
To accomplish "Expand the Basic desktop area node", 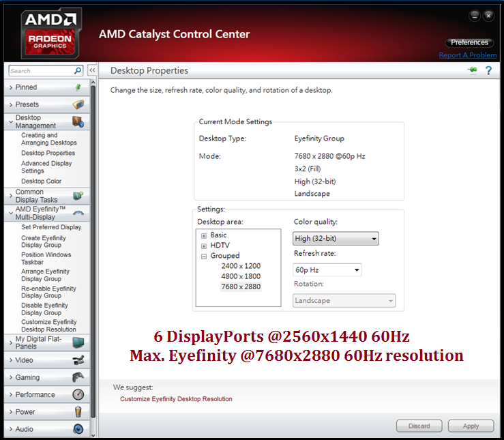I will [x=204, y=236].
